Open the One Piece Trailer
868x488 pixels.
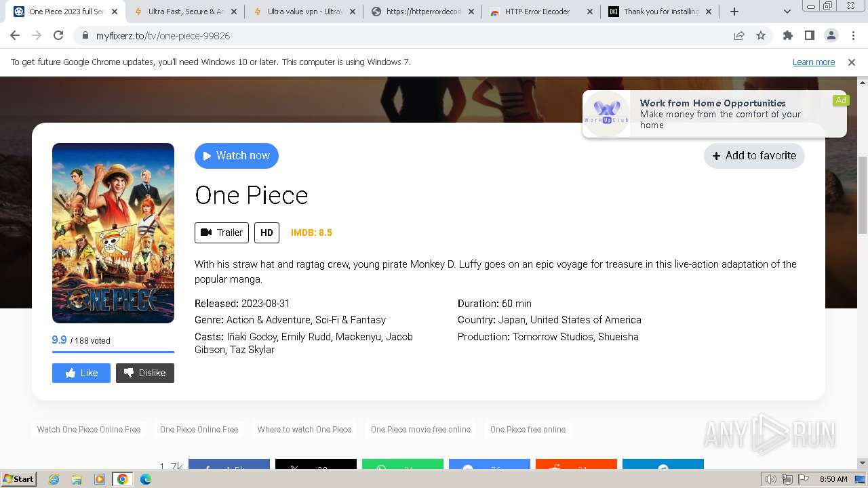tap(222, 232)
